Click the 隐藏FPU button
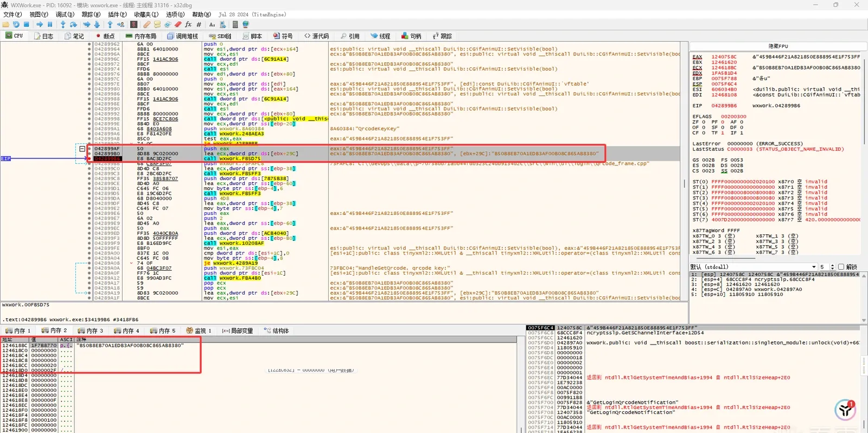Screen dimensions: 868x433 tap(778, 46)
